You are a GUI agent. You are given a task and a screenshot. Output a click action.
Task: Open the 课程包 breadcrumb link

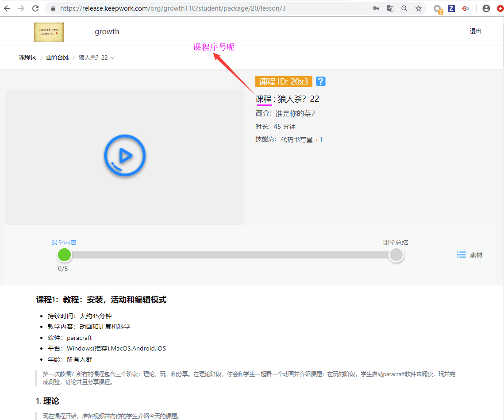(x=27, y=57)
